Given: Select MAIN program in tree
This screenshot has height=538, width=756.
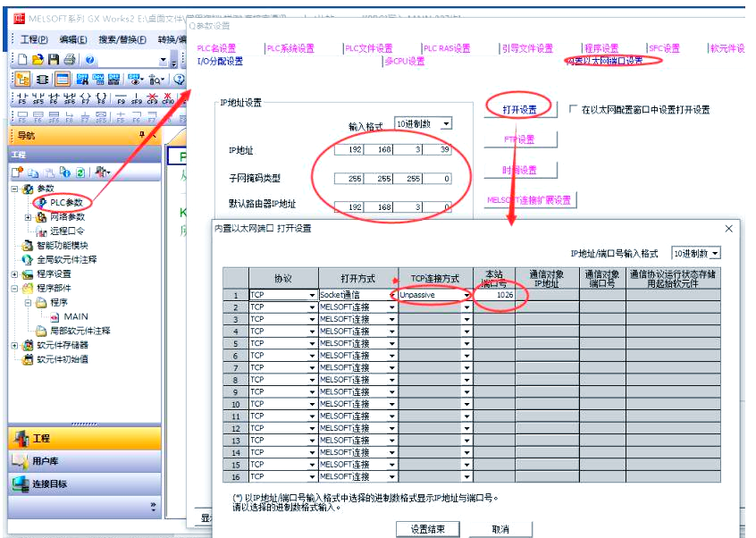Looking at the screenshot, I should pos(76,316).
